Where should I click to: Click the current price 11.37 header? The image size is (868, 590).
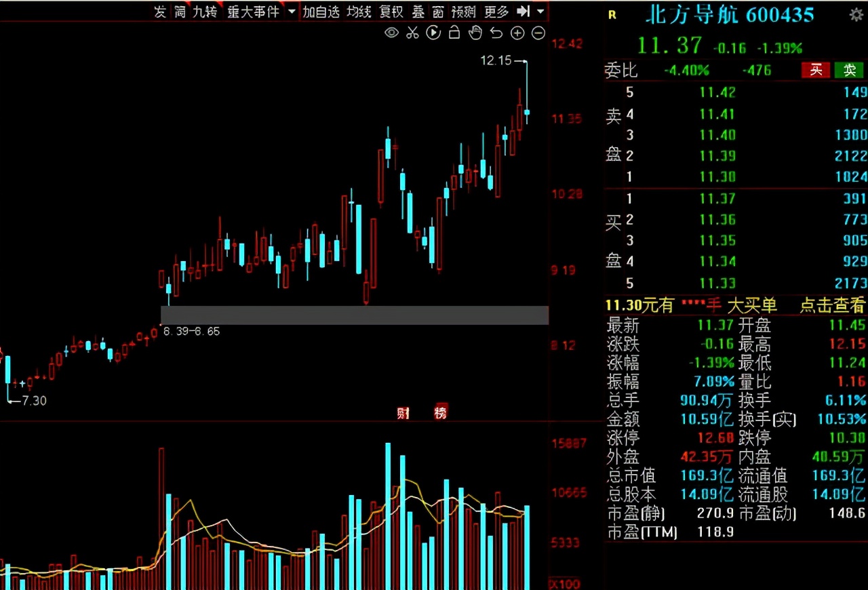tap(670, 45)
